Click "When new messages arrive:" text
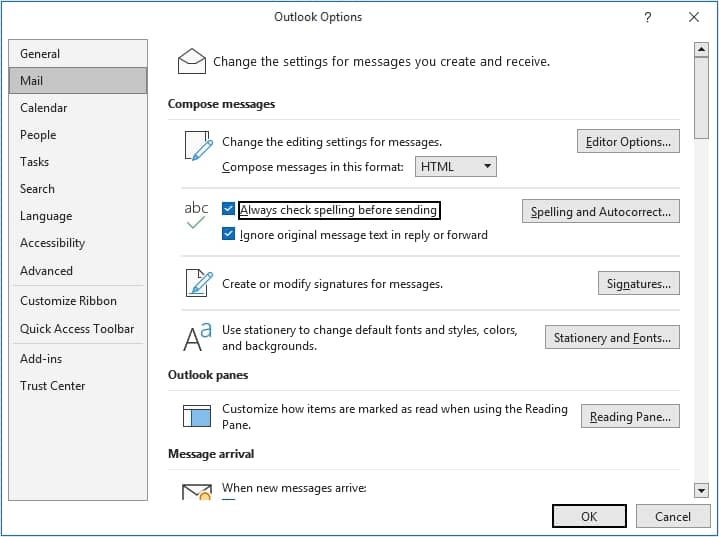The image size is (719, 537). point(294,488)
